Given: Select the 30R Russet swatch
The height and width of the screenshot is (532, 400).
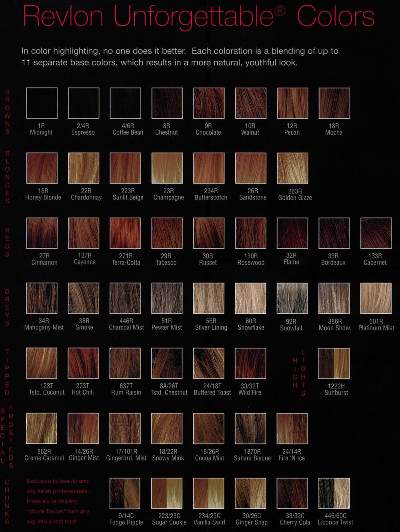Looking at the screenshot, I should (x=209, y=233).
